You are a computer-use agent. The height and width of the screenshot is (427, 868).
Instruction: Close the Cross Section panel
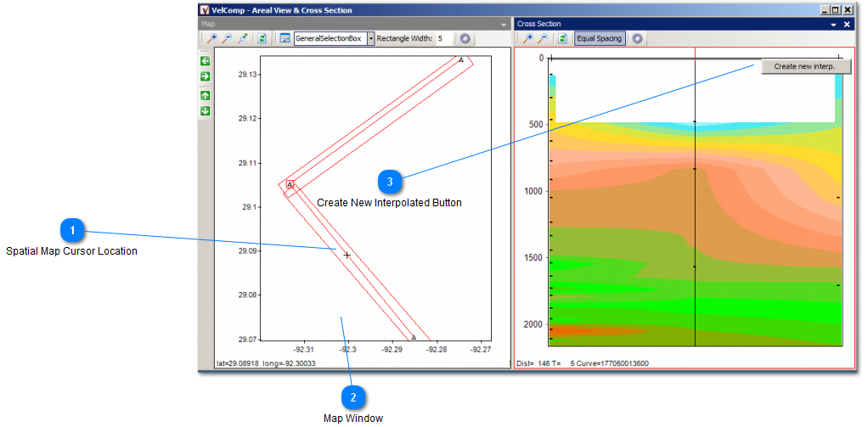tap(847, 25)
